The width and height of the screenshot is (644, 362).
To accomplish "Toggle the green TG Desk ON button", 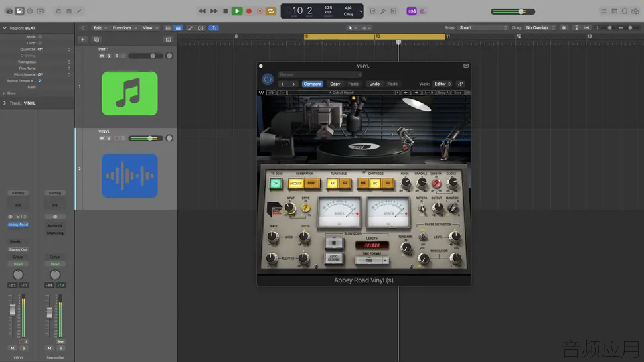I will (276, 184).
